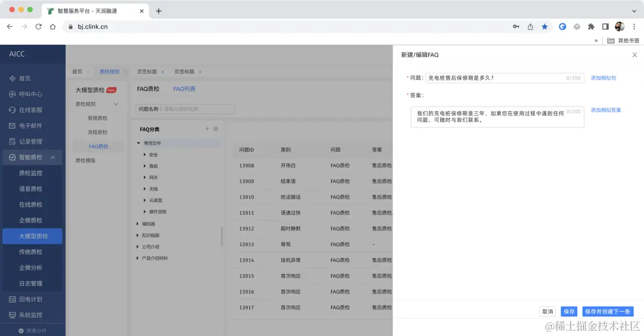Go to the browser home page icon
The width and height of the screenshot is (644, 336).
click(52, 27)
